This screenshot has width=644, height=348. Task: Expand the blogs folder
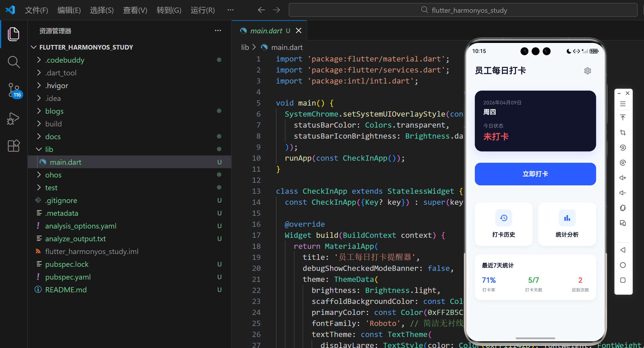point(39,111)
